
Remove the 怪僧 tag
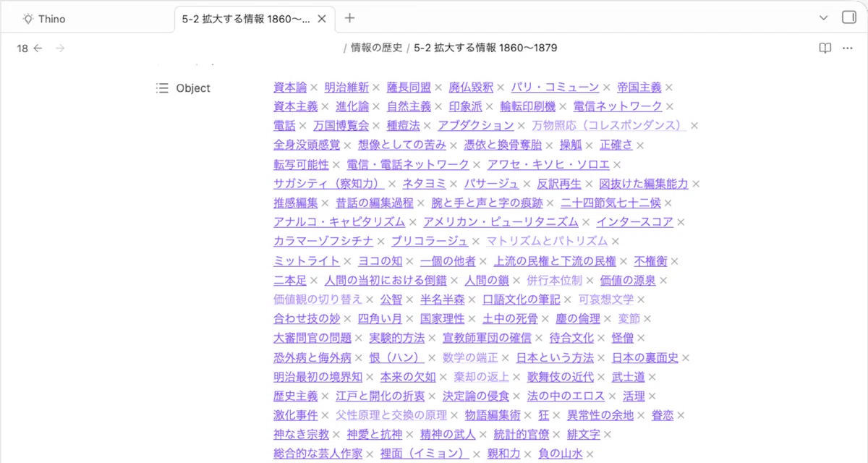click(641, 338)
